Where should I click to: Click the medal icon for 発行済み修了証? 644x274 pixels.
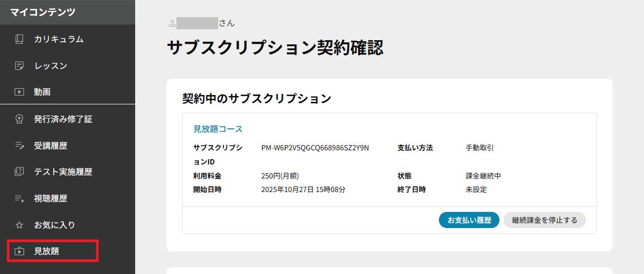19,119
